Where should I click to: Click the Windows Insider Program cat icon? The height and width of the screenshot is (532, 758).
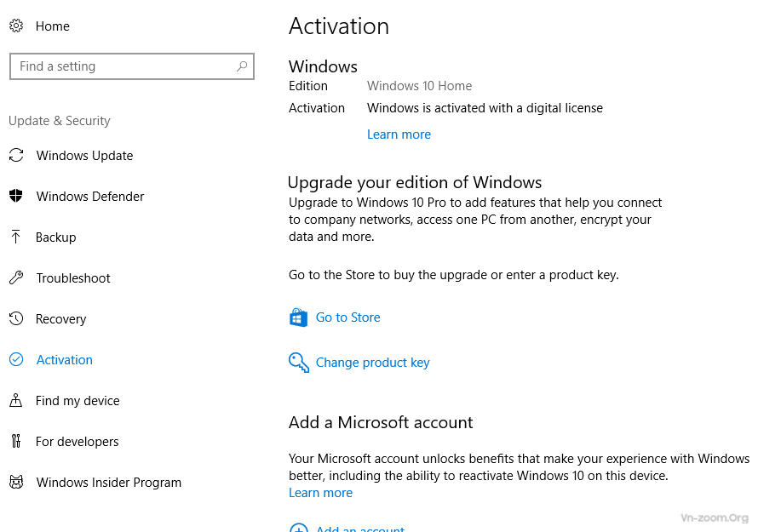(x=16, y=483)
